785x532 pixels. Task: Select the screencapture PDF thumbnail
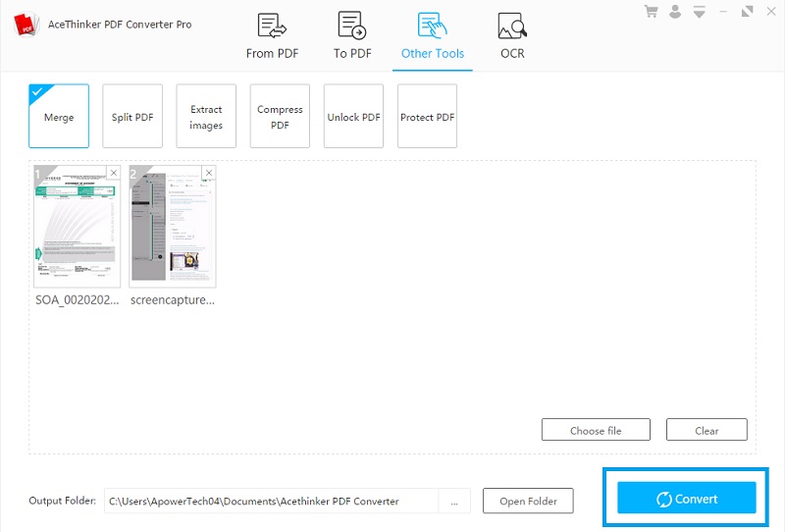(x=173, y=227)
